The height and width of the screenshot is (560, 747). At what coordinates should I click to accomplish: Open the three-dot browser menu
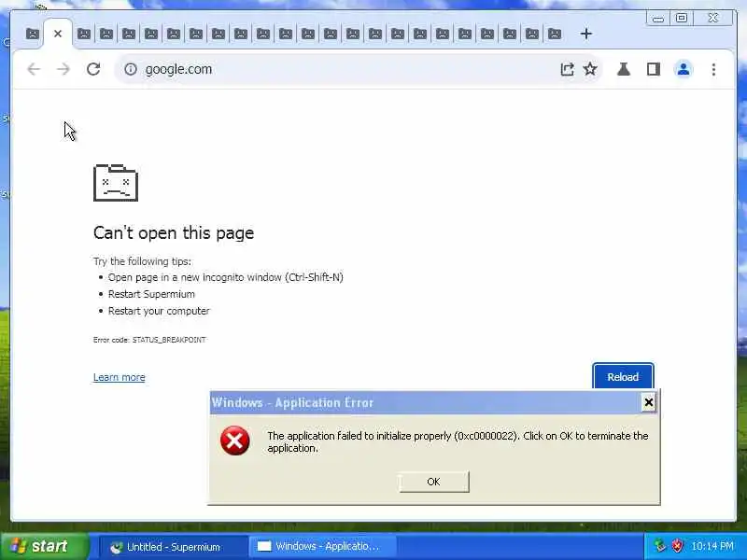tap(713, 69)
